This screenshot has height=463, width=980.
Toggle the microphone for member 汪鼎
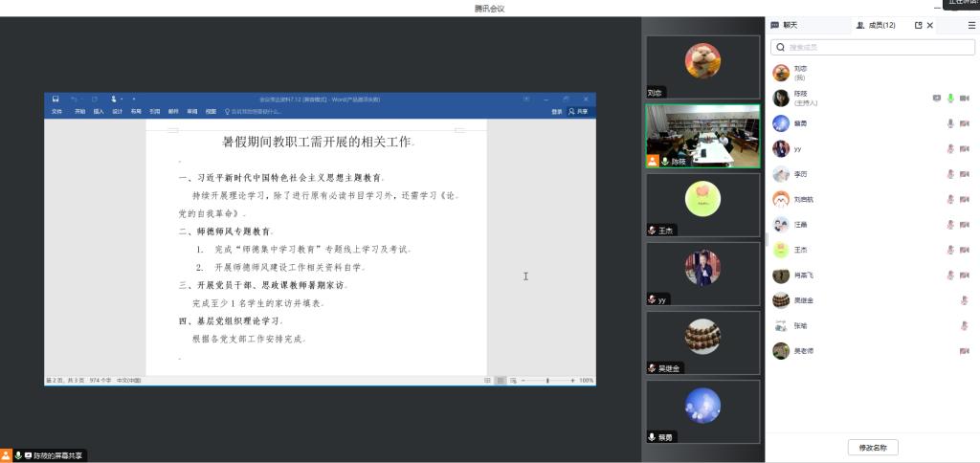[x=950, y=225]
